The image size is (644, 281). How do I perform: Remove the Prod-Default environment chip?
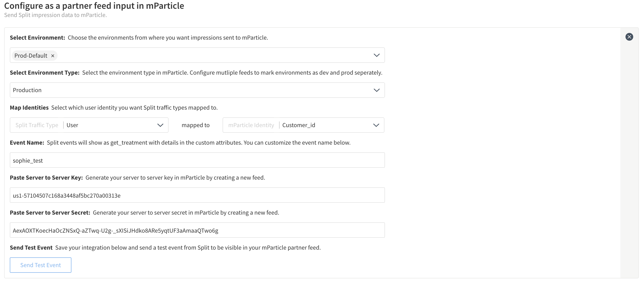53,56
